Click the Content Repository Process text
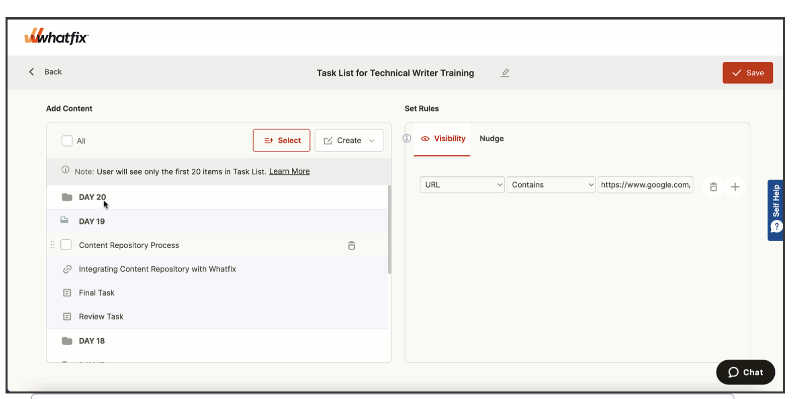800x399 pixels. click(129, 245)
